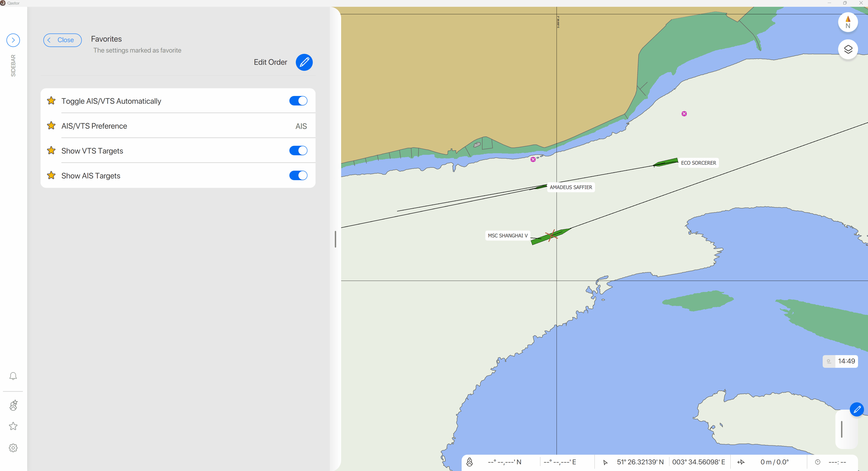The height and width of the screenshot is (471, 868).
Task: Click the vertical SIDEBAR label
Action: [13, 65]
